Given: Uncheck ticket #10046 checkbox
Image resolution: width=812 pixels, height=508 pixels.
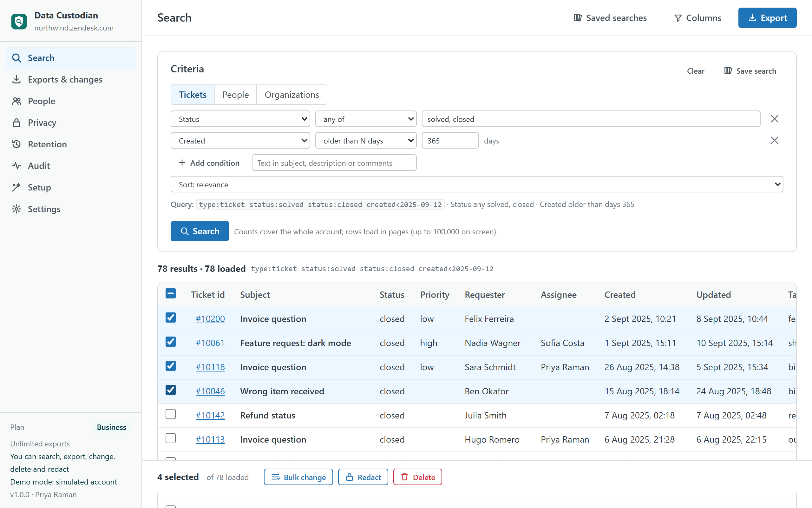Looking at the screenshot, I should pos(170,390).
